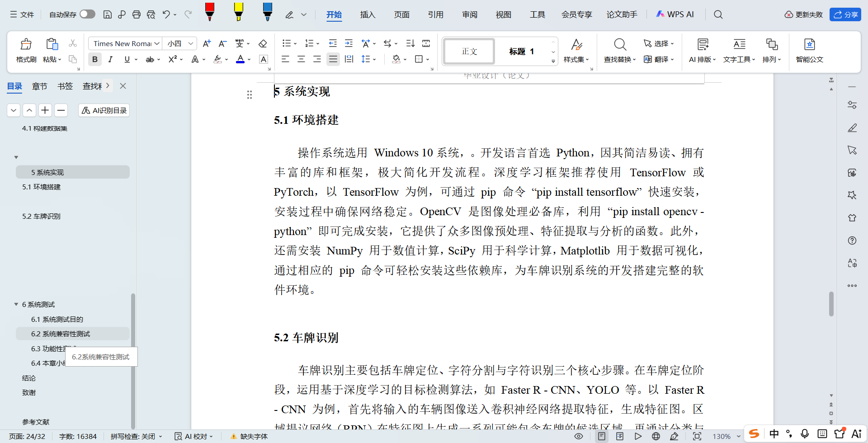Collapse the 6 系统测试 outline node

[x=16, y=304]
